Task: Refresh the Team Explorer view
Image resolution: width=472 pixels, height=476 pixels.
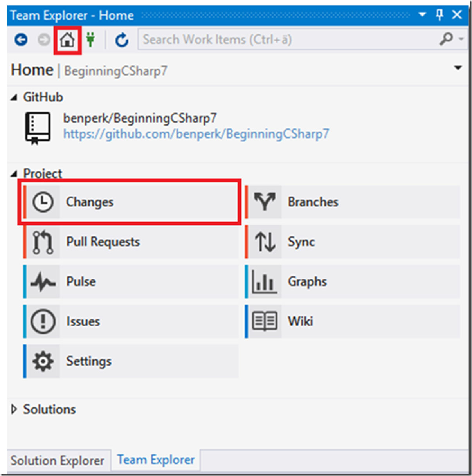Action: tap(122, 40)
